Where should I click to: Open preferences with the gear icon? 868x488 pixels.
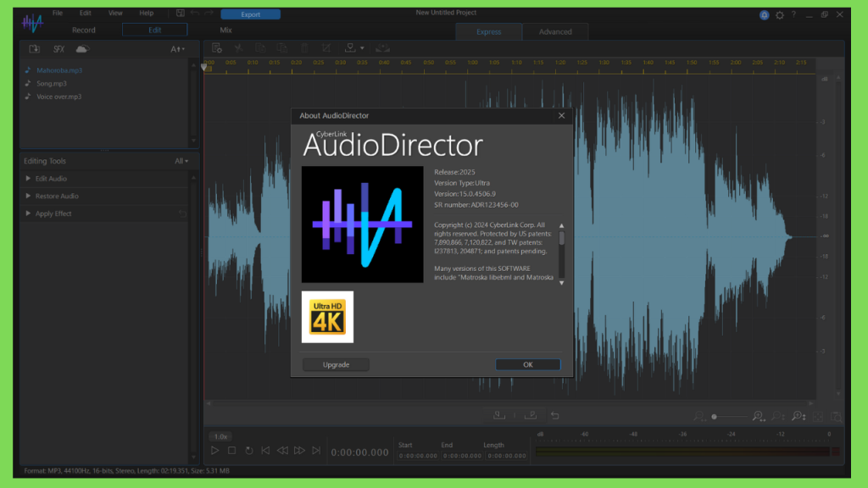tap(780, 15)
